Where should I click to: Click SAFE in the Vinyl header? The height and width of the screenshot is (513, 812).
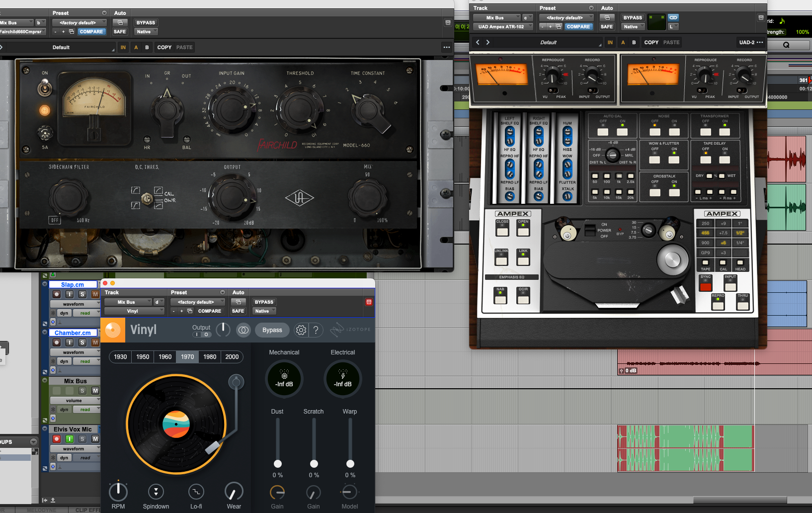click(x=238, y=311)
